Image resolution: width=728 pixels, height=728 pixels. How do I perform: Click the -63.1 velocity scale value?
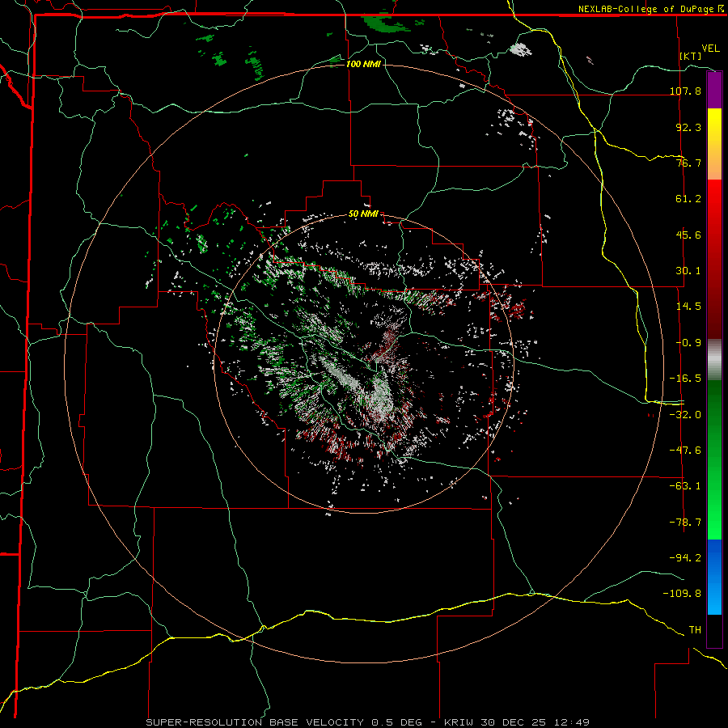pos(685,486)
